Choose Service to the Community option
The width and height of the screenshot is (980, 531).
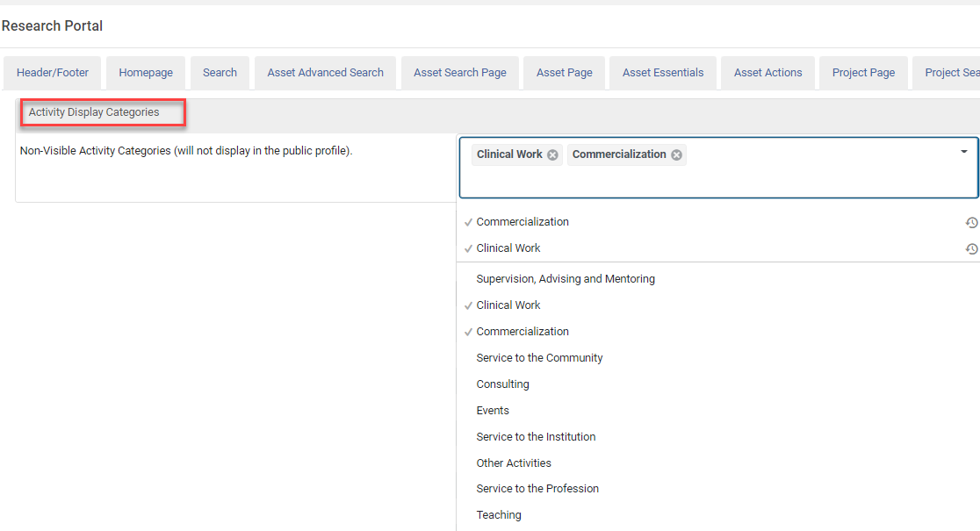(x=539, y=358)
